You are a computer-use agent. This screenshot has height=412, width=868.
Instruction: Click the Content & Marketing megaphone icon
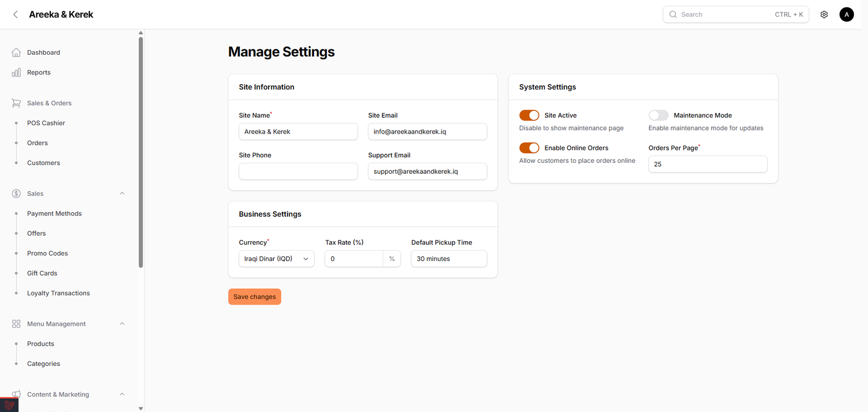[x=16, y=394]
